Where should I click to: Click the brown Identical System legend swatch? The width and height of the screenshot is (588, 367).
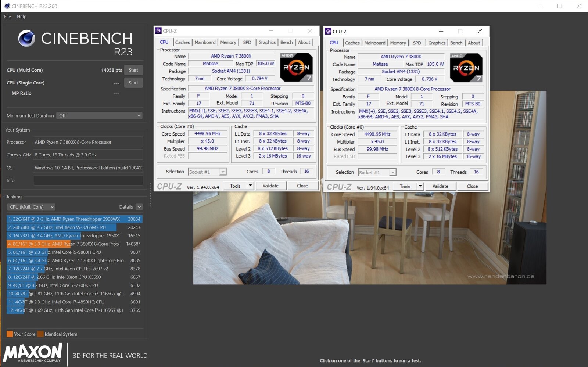[40, 334]
